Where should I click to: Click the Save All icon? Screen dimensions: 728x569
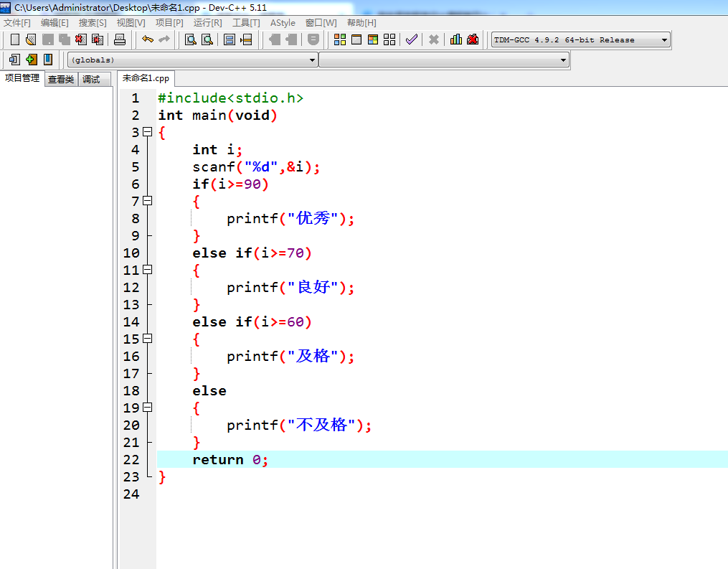[x=64, y=39]
